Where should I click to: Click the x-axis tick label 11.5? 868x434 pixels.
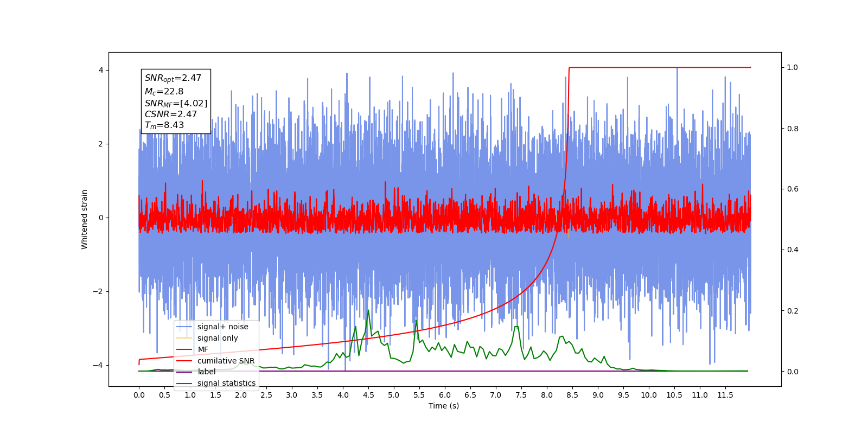pos(725,395)
